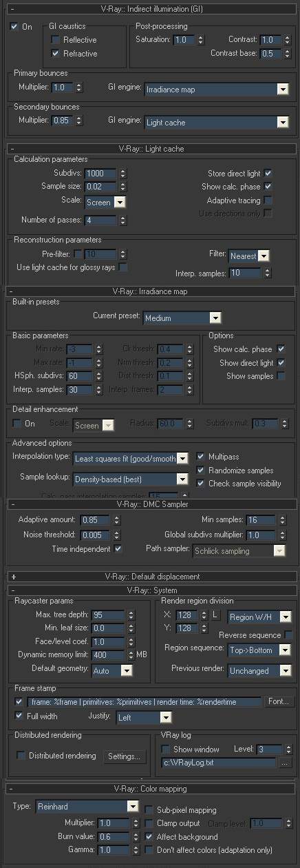300x868 pixels.
Task: Toggle Light cache Pre-filter checkbox
Action: [77, 254]
